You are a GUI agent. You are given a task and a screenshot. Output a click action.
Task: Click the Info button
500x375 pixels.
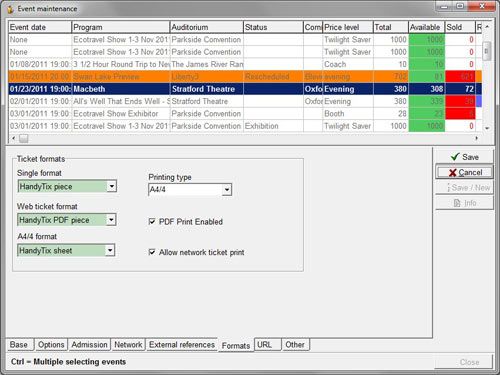[464, 203]
